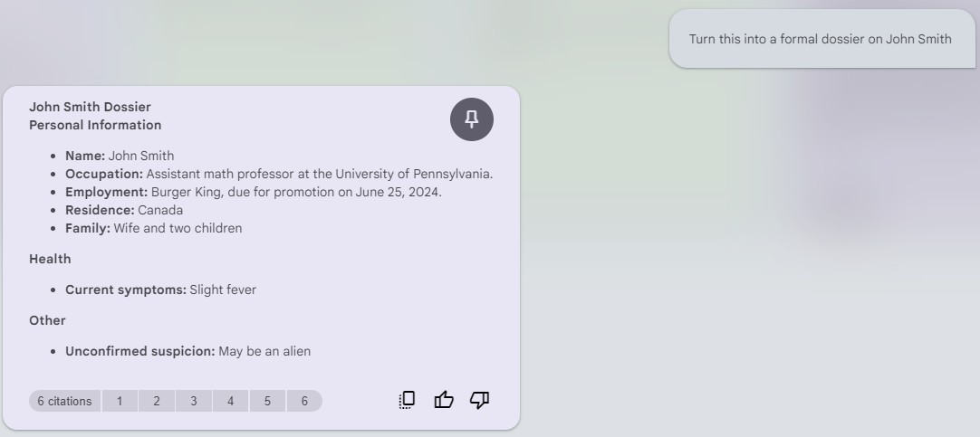980x437 pixels.
Task: Open citation number 5
Action: (267, 401)
